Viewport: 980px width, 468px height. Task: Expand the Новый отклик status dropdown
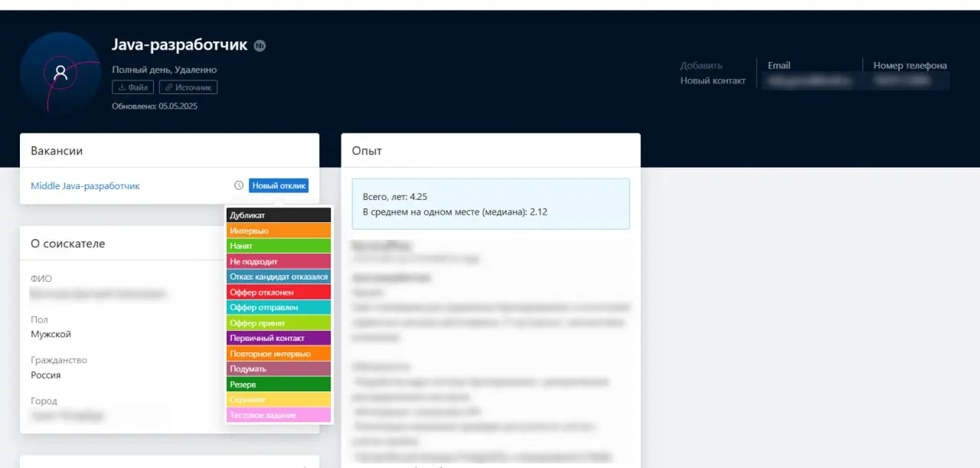(x=279, y=185)
